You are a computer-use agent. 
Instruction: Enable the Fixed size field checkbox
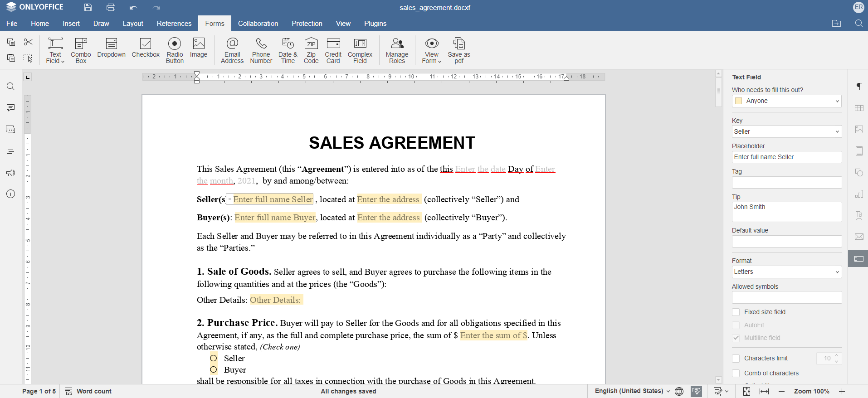736,312
